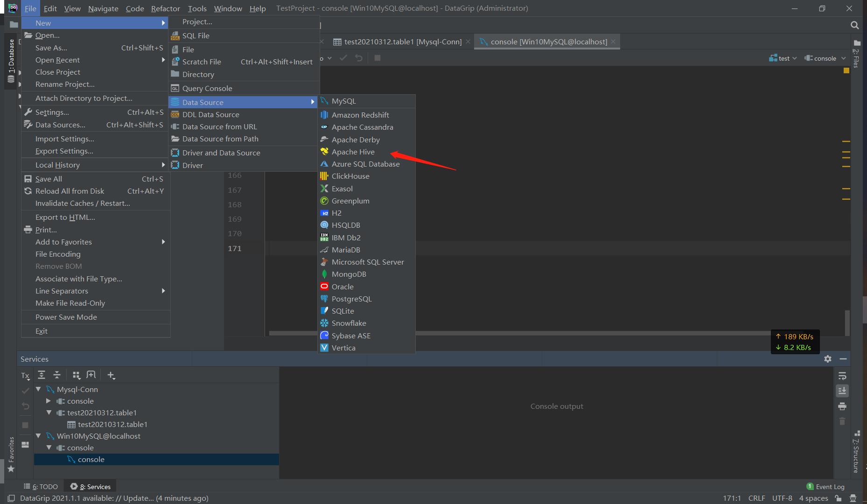867x504 pixels.
Task: Select Data Source from Path
Action: click(x=244, y=139)
